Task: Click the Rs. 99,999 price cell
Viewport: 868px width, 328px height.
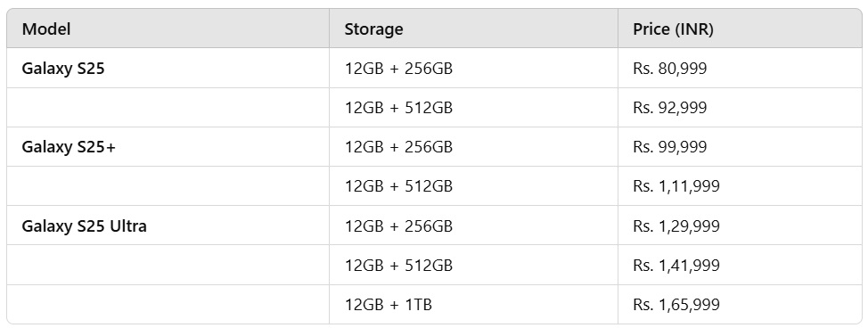Action: pyautogui.click(x=740, y=147)
